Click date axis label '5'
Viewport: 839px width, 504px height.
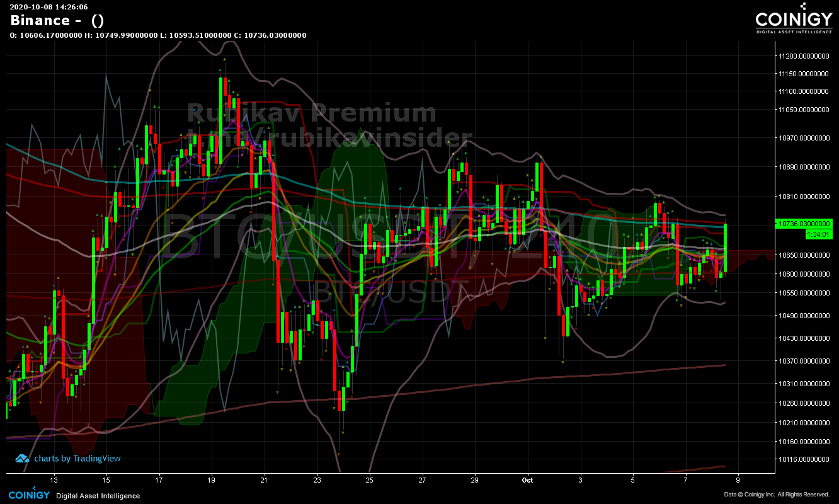632,479
